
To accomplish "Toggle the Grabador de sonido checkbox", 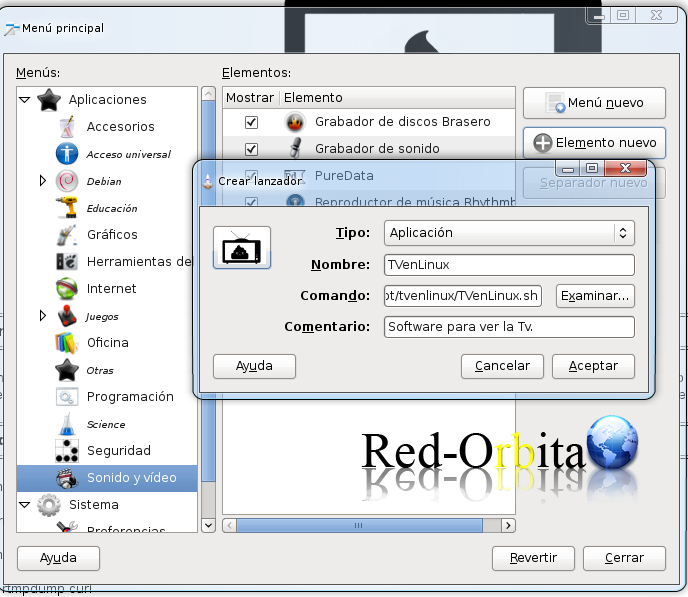I will (252, 149).
